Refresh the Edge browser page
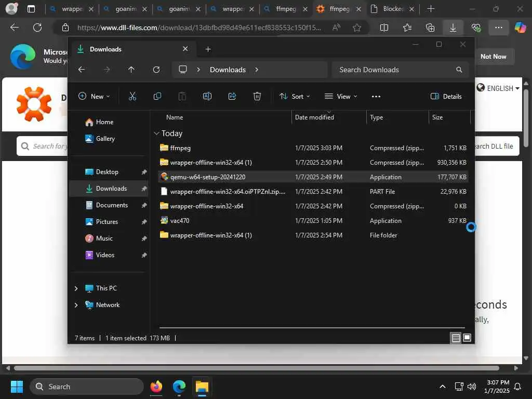 pos(37,28)
